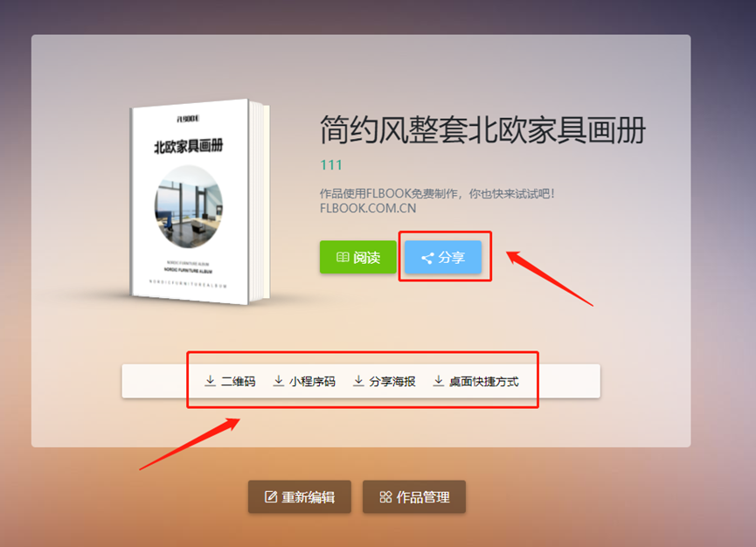Click the book title 简约风整套北欧家具画册
756x547 pixels.
pos(482,130)
